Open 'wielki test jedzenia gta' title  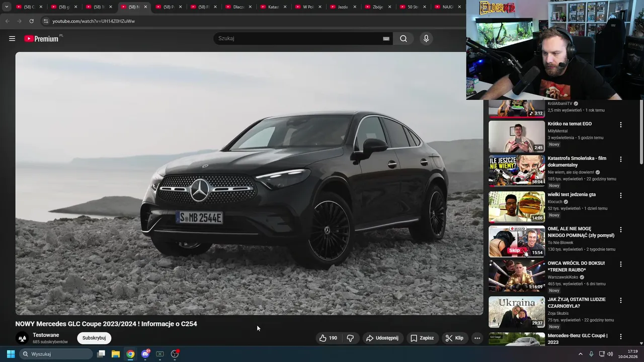pyautogui.click(x=572, y=195)
